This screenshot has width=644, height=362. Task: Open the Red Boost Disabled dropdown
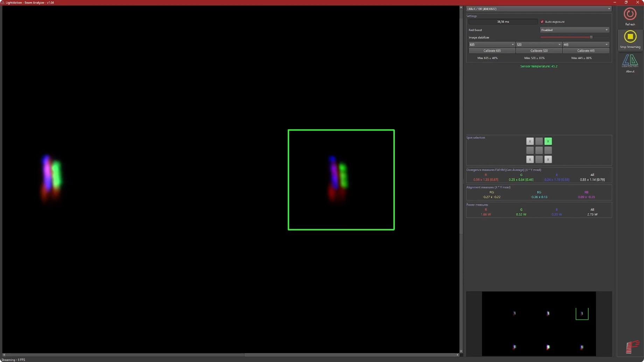click(574, 30)
